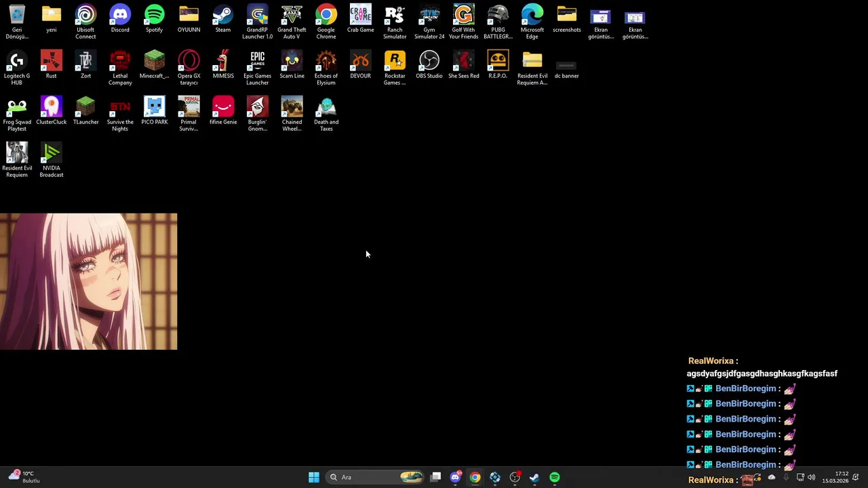Select the R.E.P.O. game icon
The image size is (868, 488).
click(x=498, y=65)
